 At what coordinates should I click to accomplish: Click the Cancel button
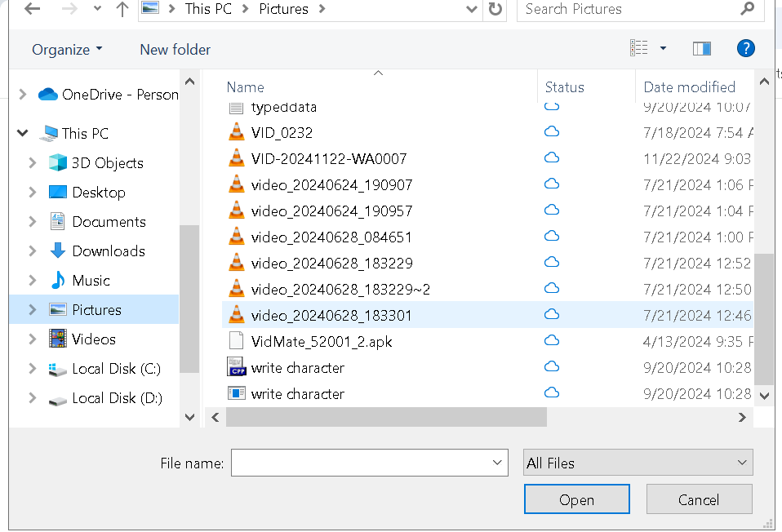(x=699, y=499)
